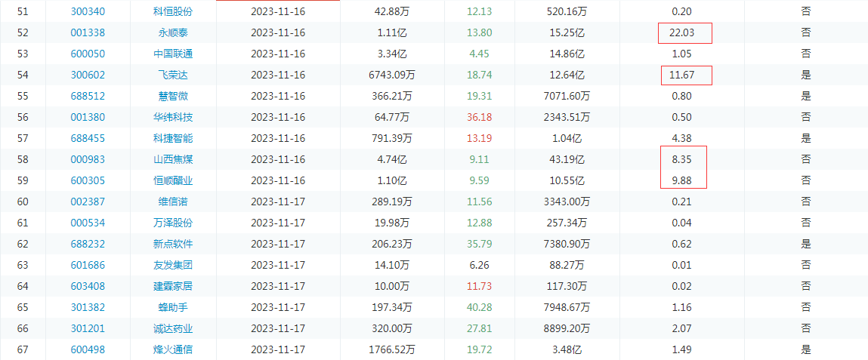Select the 35.79 price for 新点软件
The width and height of the screenshot is (868, 360).
480,244
